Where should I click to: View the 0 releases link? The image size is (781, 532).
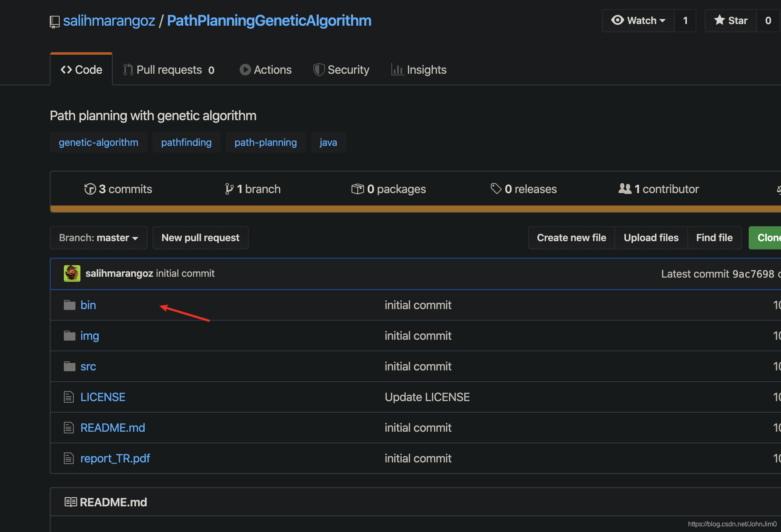(524, 189)
